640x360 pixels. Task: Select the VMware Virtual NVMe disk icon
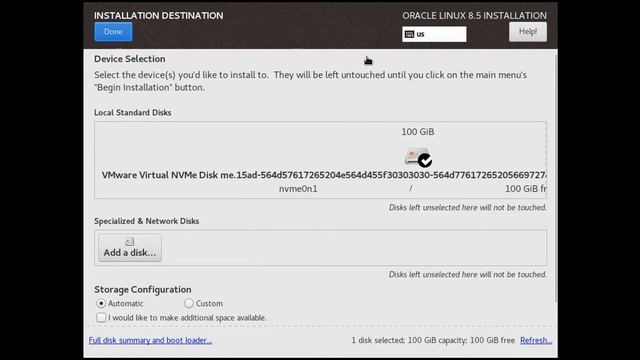[x=417, y=157]
